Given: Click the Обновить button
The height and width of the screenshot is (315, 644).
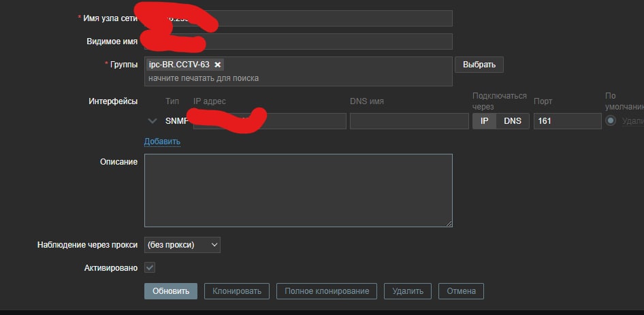Looking at the screenshot, I should pyautogui.click(x=171, y=291).
